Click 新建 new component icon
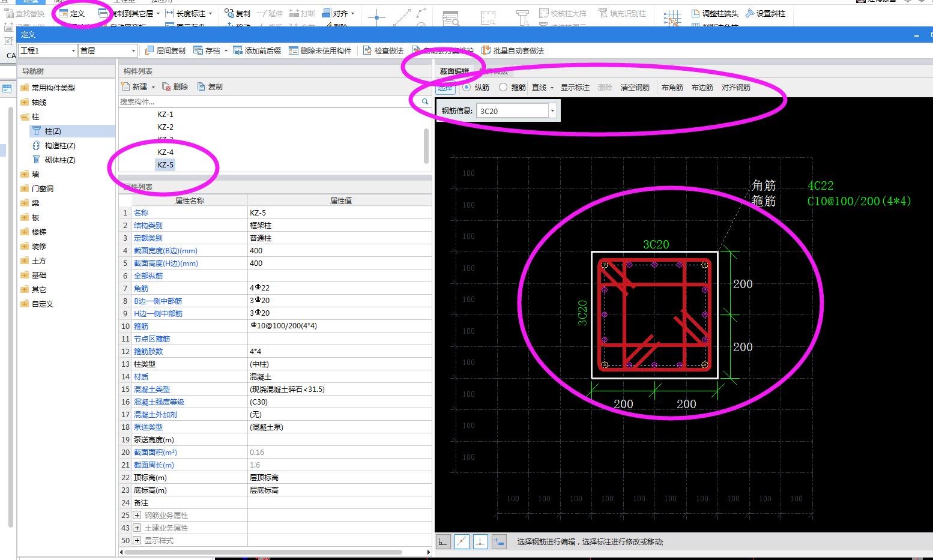This screenshot has width=933, height=560. (x=125, y=87)
